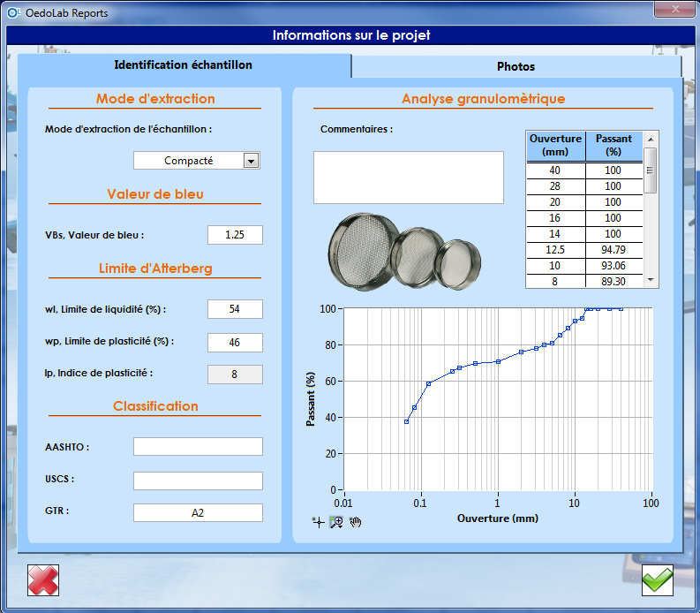The width and height of the screenshot is (700, 613).
Task: Switch to the Photos tab
Action: (516, 66)
